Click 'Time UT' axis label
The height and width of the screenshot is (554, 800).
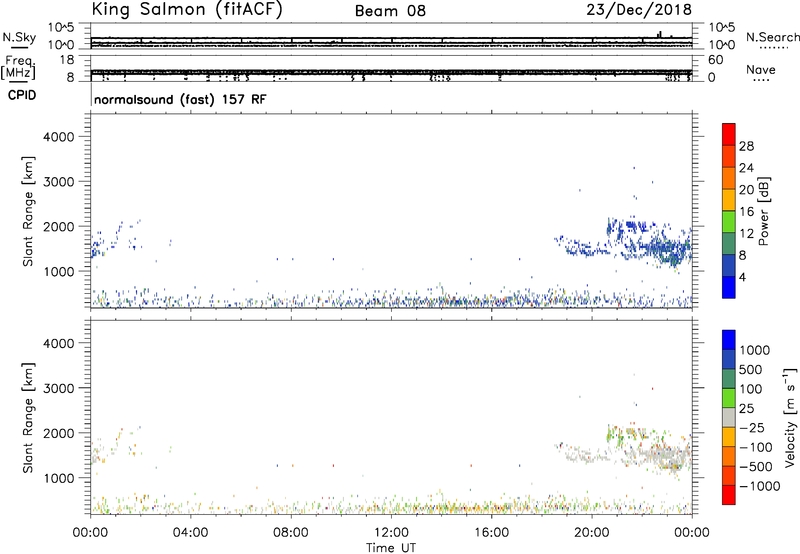pos(391,548)
